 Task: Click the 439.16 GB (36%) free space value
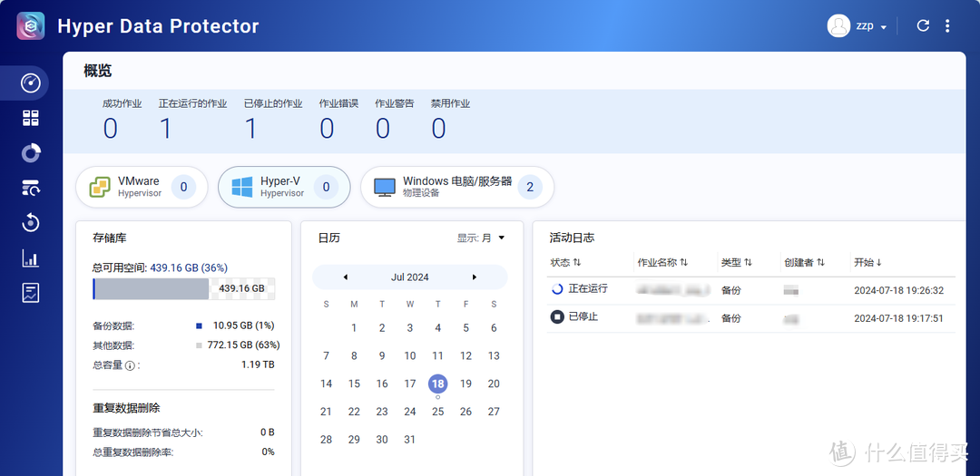click(188, 267)
